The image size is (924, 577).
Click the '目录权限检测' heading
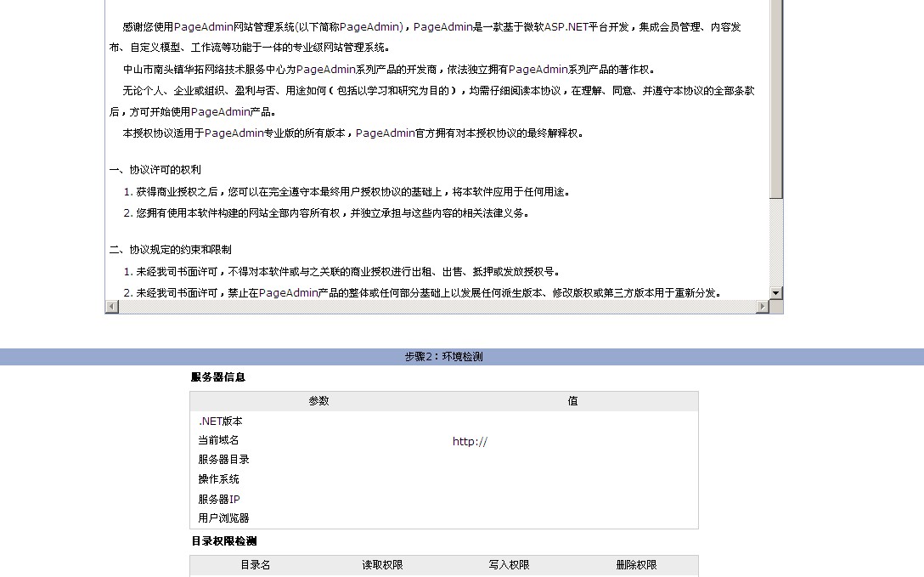224,541
